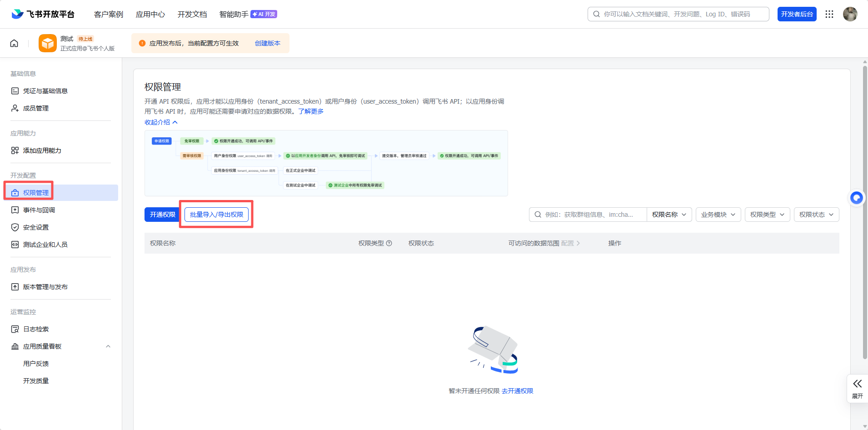Click the 版本管理与发布 upload icon
The height and width of the screenshot is (430, 868).
pyautogui.click(x=15, y=287)
